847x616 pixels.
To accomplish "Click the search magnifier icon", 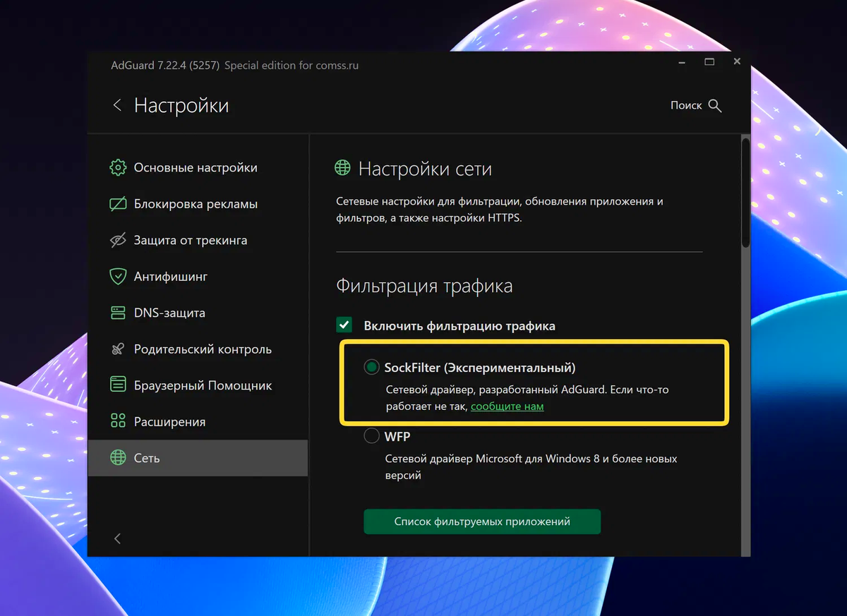I will point(715,106).
